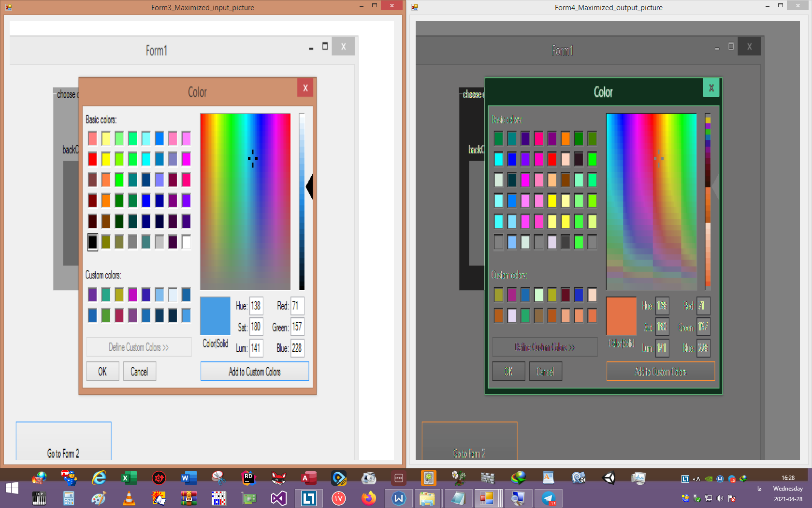Screen dimensions: 812x508
Task: Click the Green value field showing 157
Action: click(297, 327)
